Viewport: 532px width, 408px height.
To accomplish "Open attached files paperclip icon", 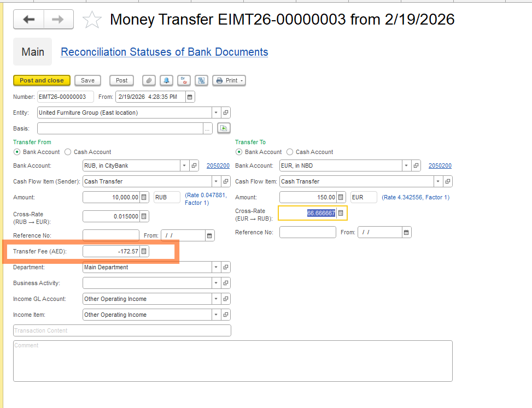I will pos(149,80).
